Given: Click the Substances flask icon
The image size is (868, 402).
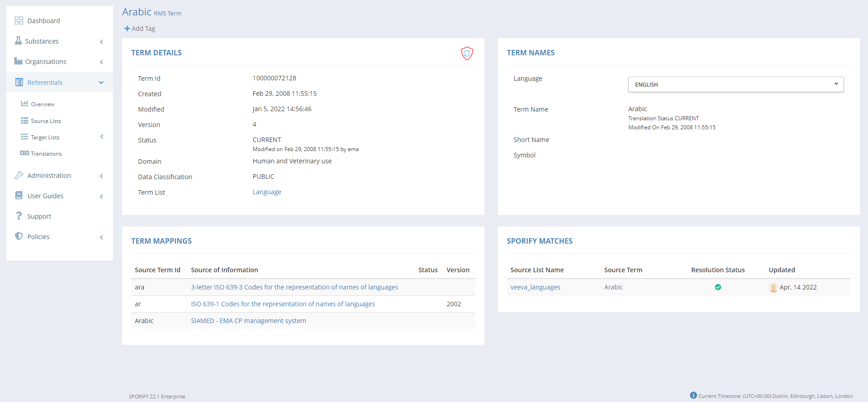Looking at the screenshot, I should (x=18, y=41).
